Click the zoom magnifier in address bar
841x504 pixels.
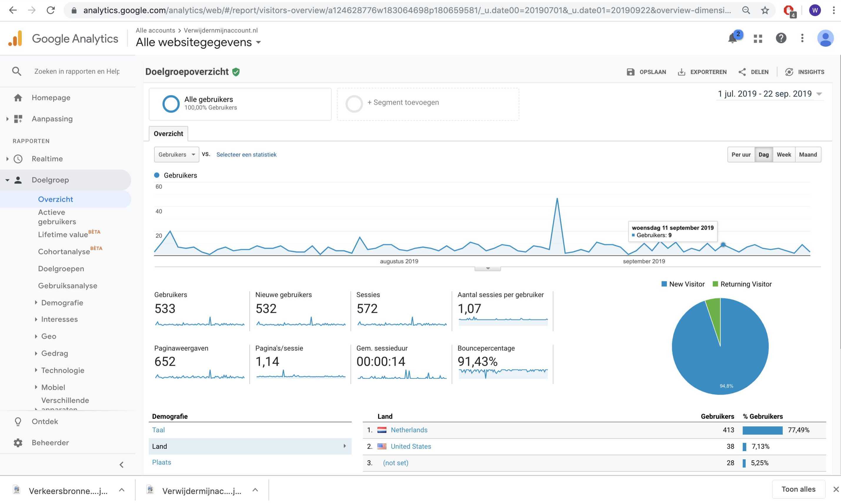pyautogui.click(x=746, y=11)
